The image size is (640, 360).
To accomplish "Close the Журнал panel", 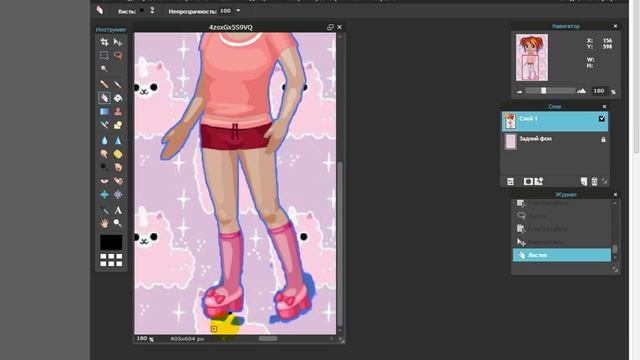I will pos(616,195).
